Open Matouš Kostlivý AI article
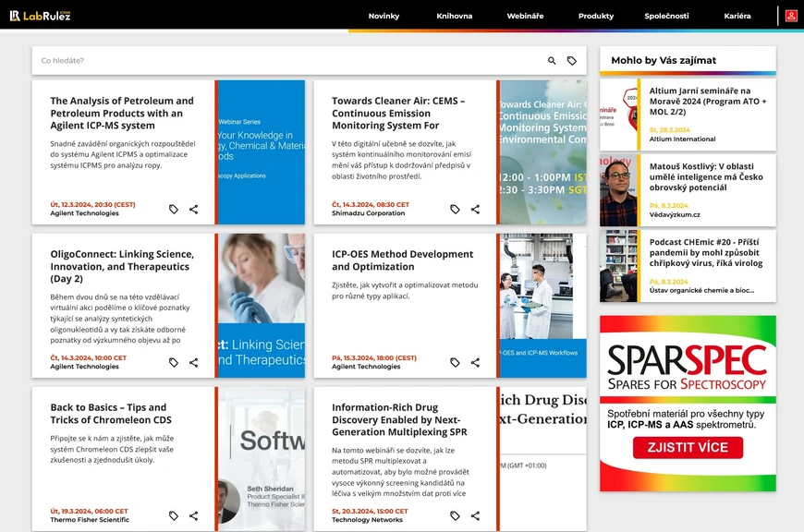This screenshot has width=804, height=532. coord(706,176)
